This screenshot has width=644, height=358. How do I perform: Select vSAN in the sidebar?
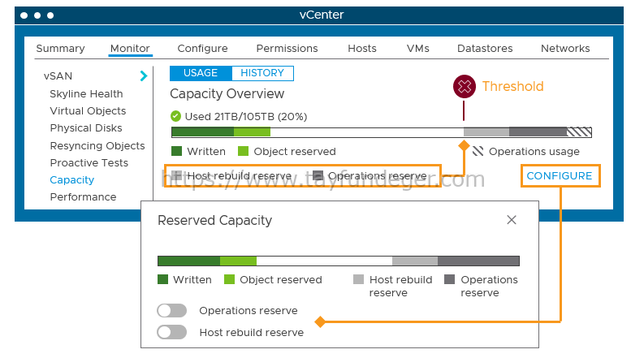tap(58, 76)
